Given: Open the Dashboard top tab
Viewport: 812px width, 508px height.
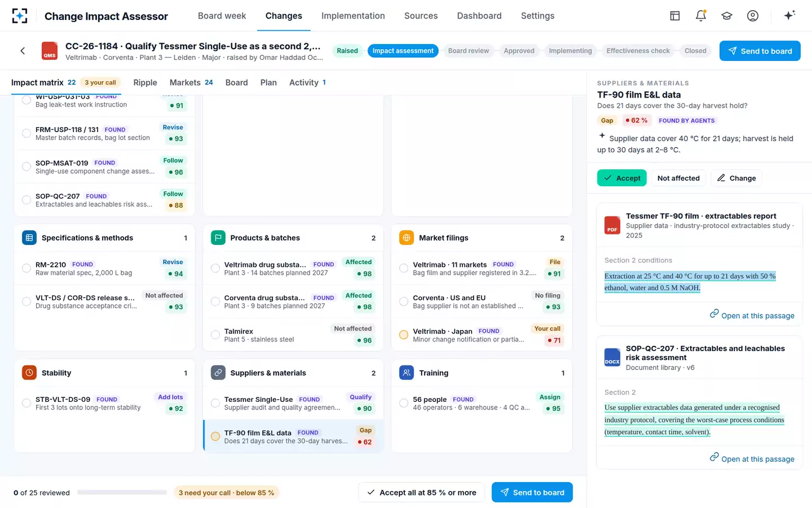Looking at the screenshot, I should [479, 16].
